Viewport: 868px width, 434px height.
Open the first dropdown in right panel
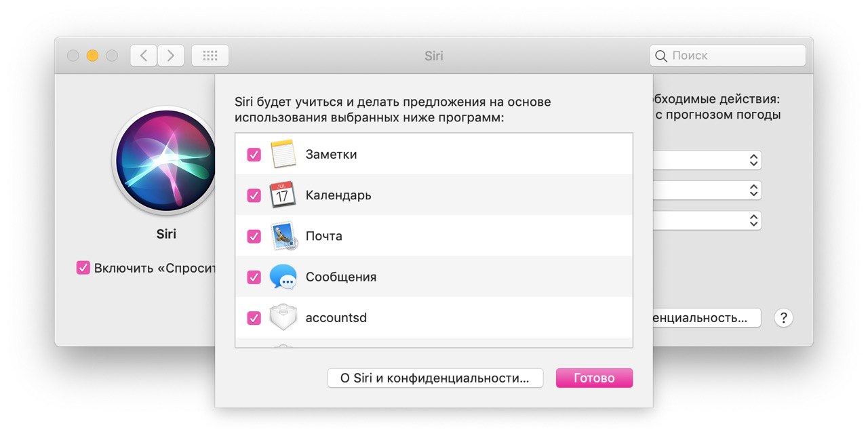[753, 160]
